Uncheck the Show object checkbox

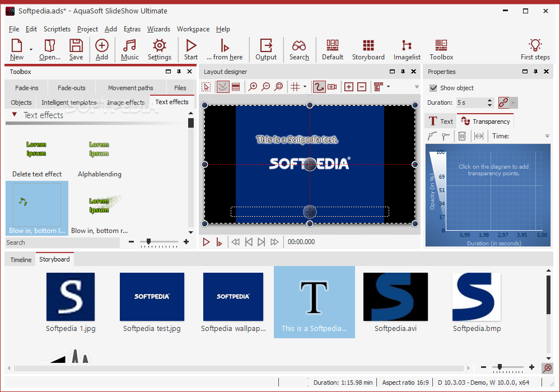click(x=433, y=88)
